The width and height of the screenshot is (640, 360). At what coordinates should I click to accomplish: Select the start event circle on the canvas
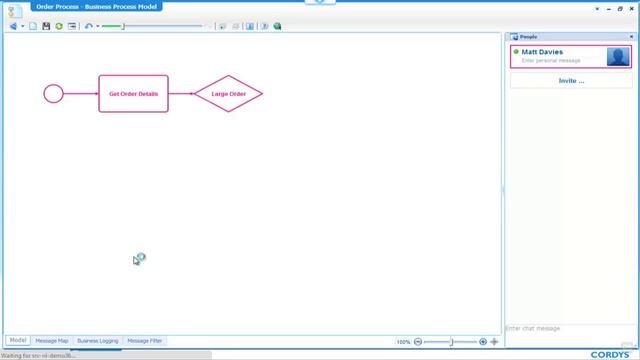[53, 93]
